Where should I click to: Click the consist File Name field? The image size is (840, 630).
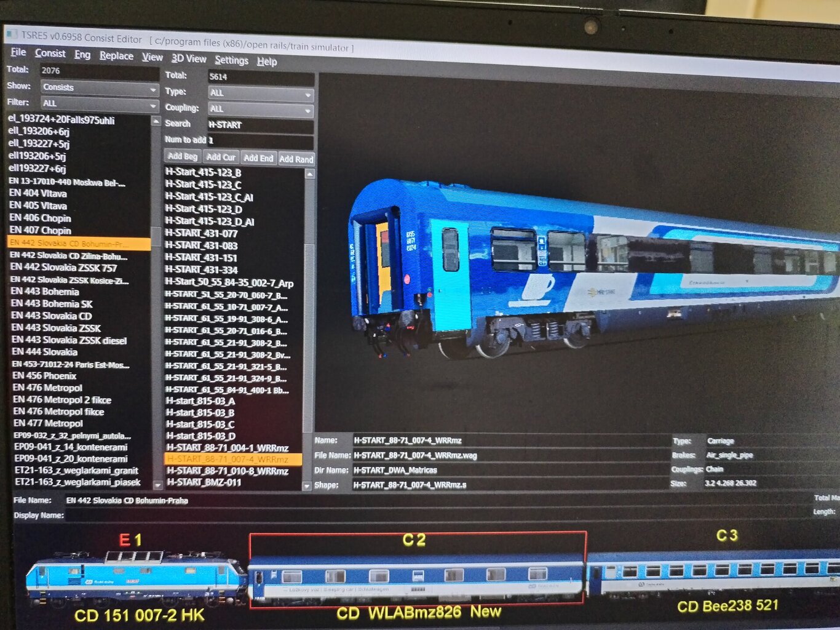(437, 501)
